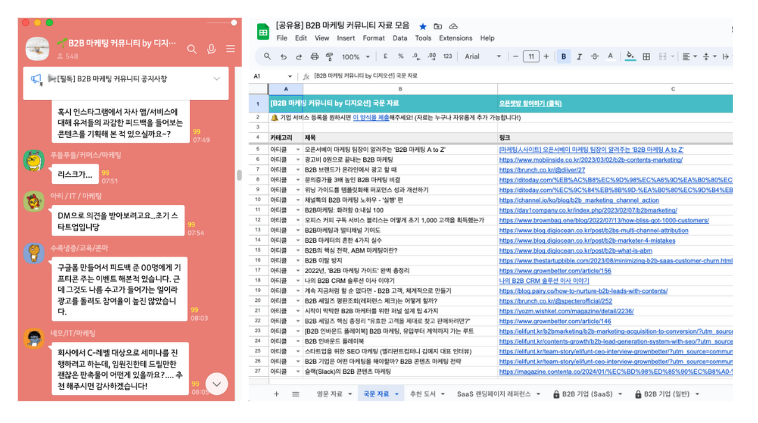The image size is (758, 423).
Task: Click the Name box showing A1
Action: pyautogui.click(x=273, y=76)
